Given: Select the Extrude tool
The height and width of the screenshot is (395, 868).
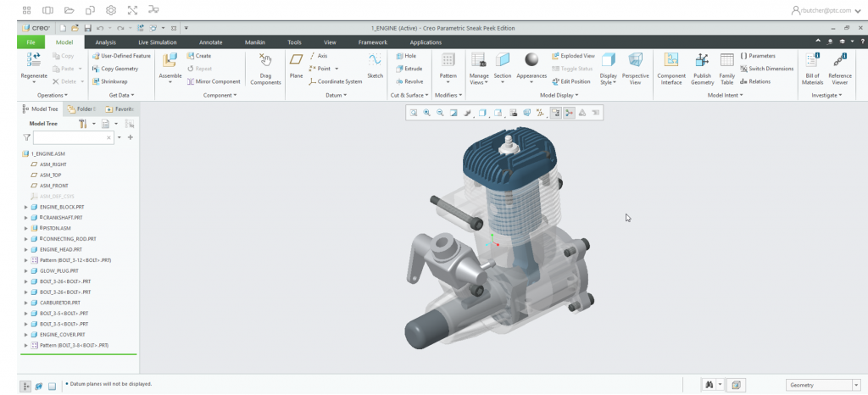Looking at the screenshot, I should coord(409,69).
